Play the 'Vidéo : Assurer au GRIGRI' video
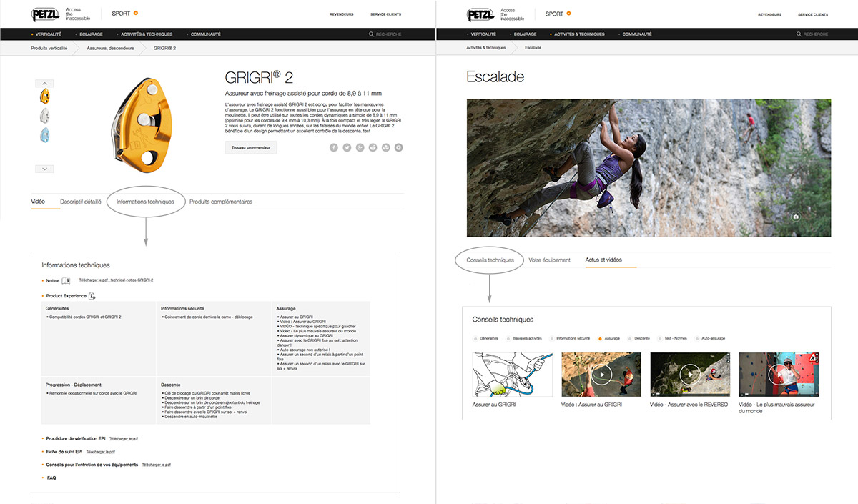Image resolution: width=858 pixels, height=504 pixels. tap(602, 375)
